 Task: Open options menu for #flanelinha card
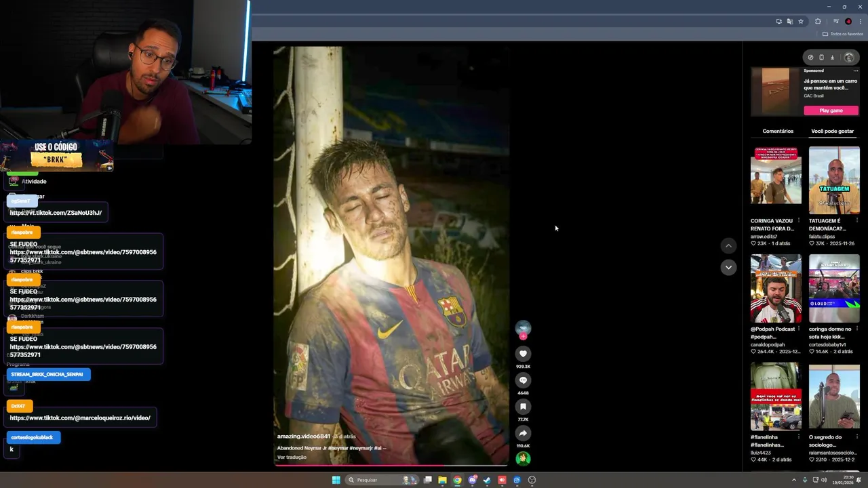[x=798, y=437]
